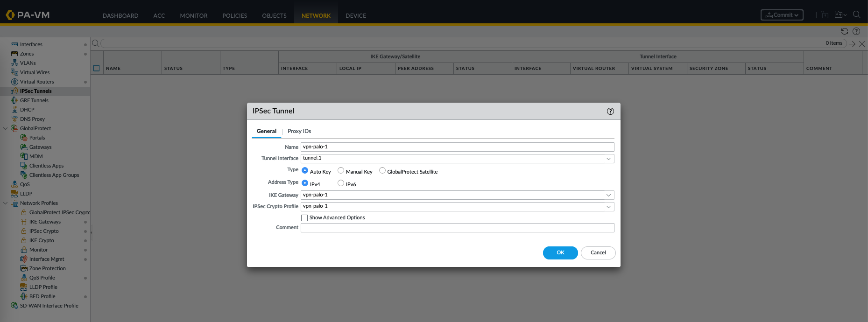Open the POLICIES tab in top navigation
Image resolution: width=868 pixels, height=322 pixels.
pos(234,15)
